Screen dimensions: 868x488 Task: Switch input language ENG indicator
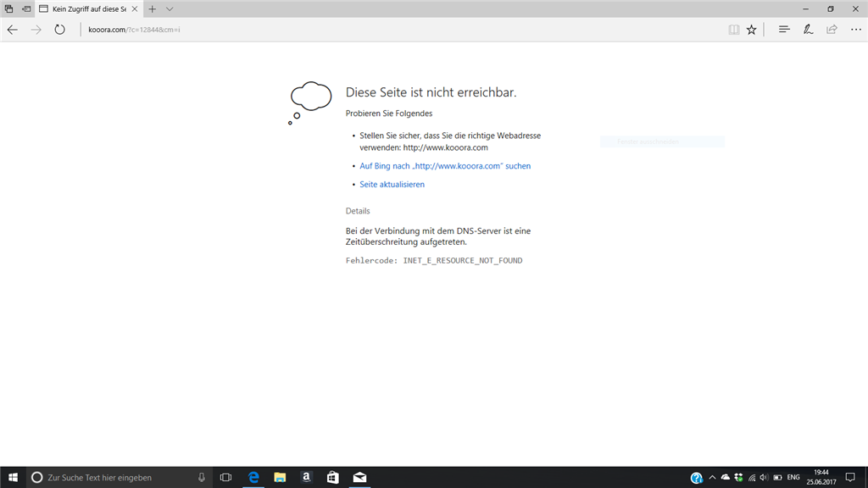(x=793, y=478)
